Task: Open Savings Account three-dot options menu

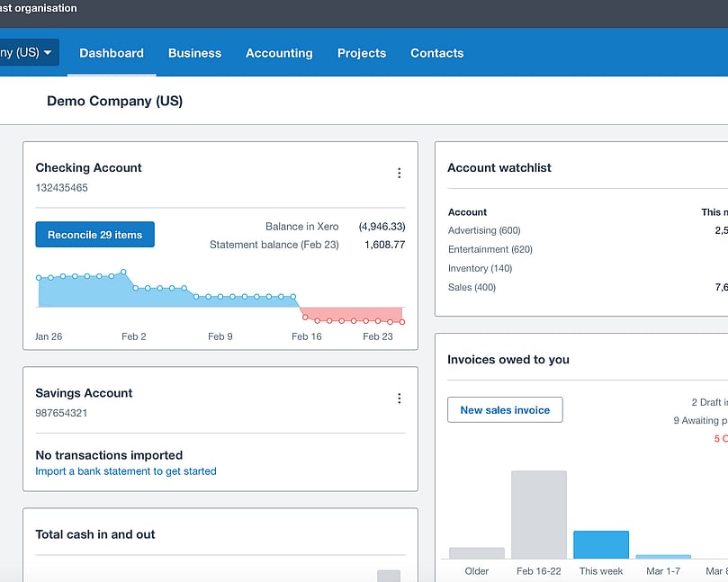Action: [x=400, y=398]
